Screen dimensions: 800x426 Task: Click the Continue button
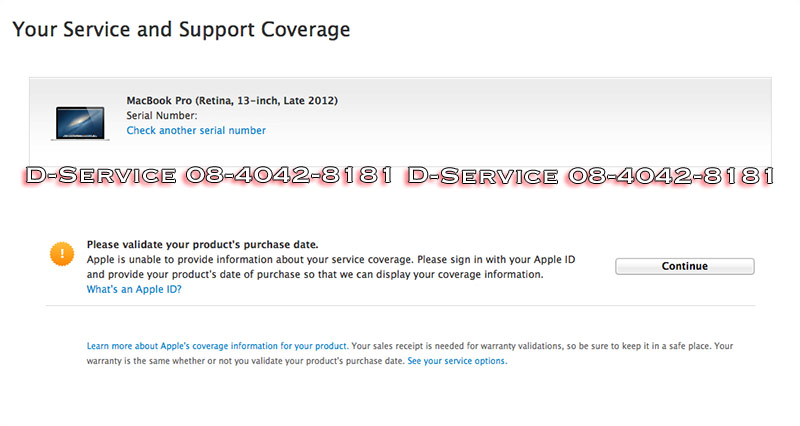[684, 266]
